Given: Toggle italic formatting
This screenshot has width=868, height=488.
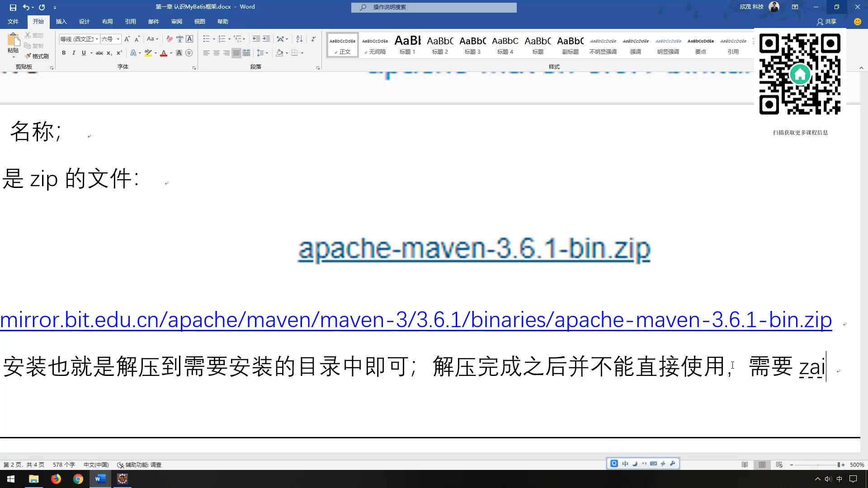Looking at the screenshot, I should pyautogui.click(x=74, y=53).
